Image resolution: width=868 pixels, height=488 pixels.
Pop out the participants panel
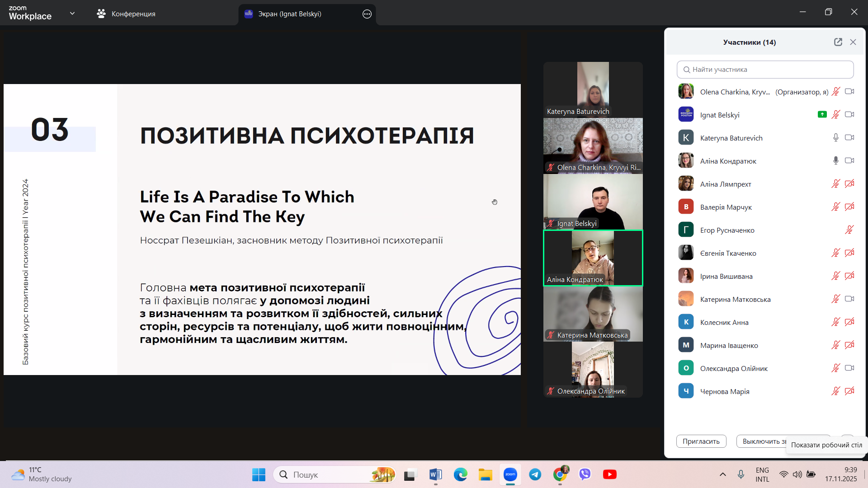point(838,42)
